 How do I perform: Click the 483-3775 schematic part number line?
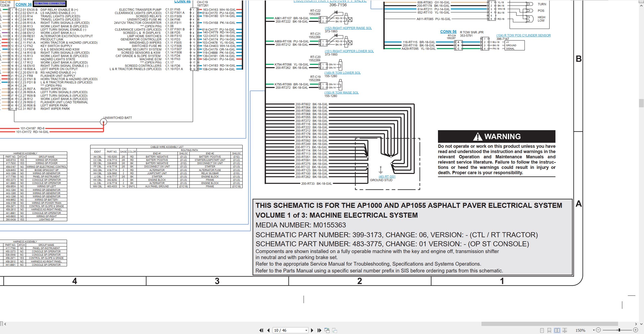pyautogui.click(x=392, y=244)
